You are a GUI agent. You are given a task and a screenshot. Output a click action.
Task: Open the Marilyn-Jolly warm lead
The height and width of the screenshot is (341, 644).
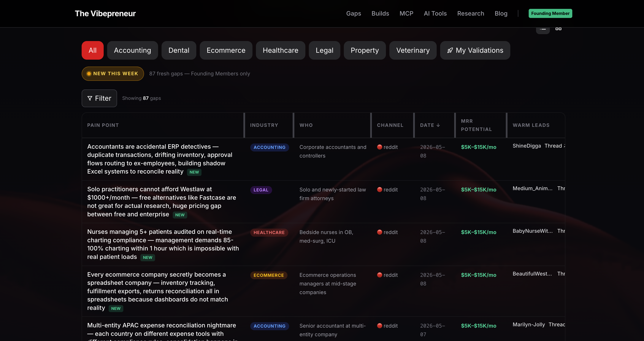pos(529,325)
